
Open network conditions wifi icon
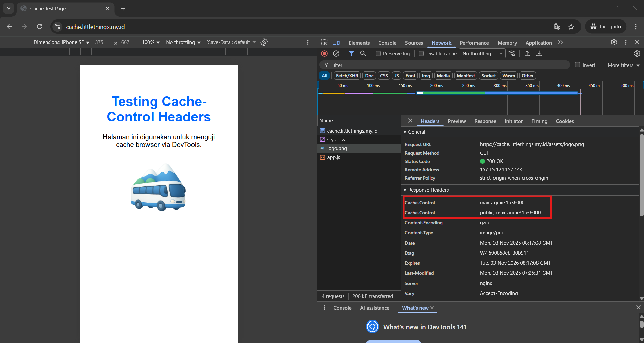point(512,53)
